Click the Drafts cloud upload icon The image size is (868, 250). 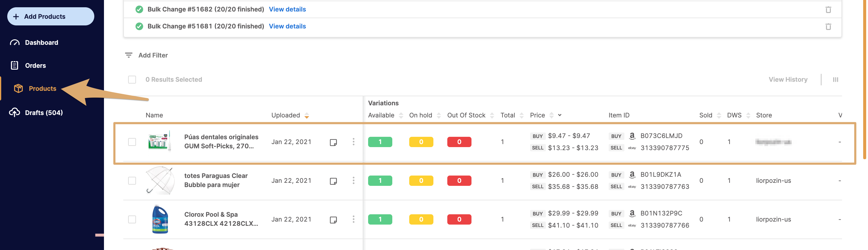[15, 112]
